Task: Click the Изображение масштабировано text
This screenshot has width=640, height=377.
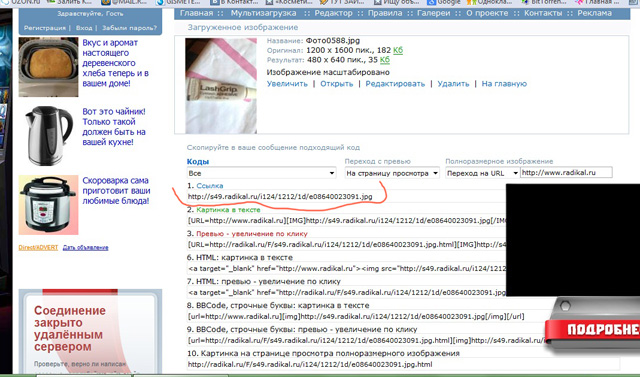Action: pyautogui.click(x=328, y=72)
